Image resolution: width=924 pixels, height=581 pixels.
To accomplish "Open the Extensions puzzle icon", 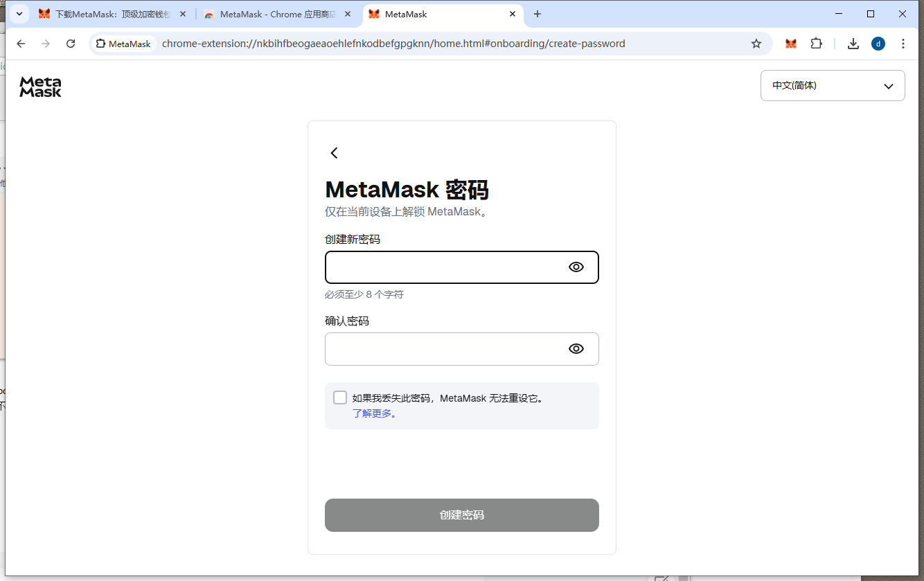I will pos(817,44).
